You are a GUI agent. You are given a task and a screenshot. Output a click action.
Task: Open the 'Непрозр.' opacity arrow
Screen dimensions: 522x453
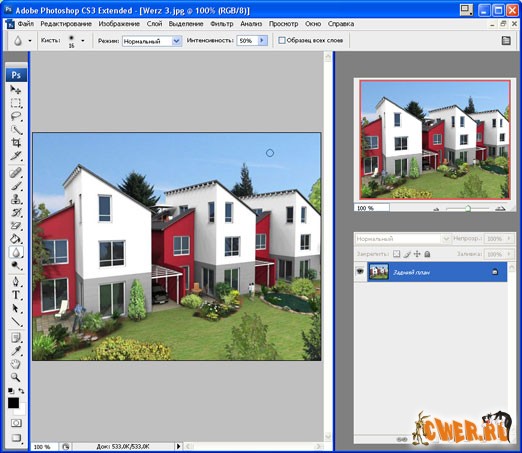(x=509, y=239)
